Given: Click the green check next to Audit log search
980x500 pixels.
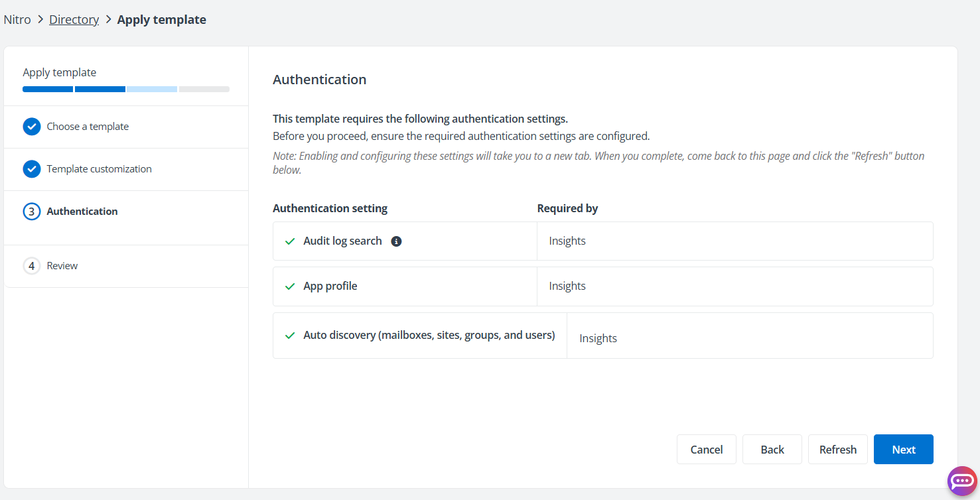Looking at the screenshot, I should (289, 241).
